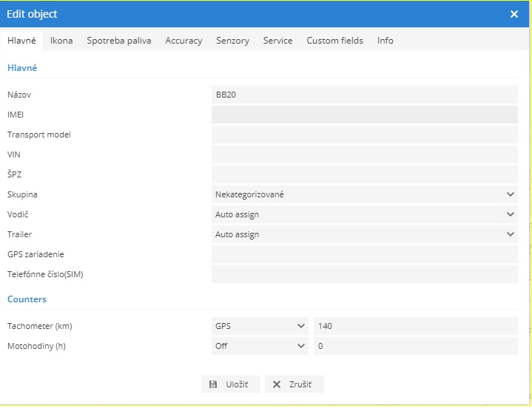Image resolution: width=532 pixels, height=408 pixels.
Task: Open the Service tab
Action: pyautogui.click(x=277, y=41)
